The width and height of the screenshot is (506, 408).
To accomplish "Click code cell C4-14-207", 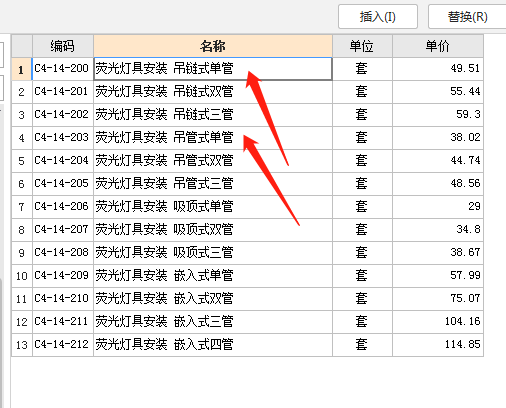I will coord(63,230).
